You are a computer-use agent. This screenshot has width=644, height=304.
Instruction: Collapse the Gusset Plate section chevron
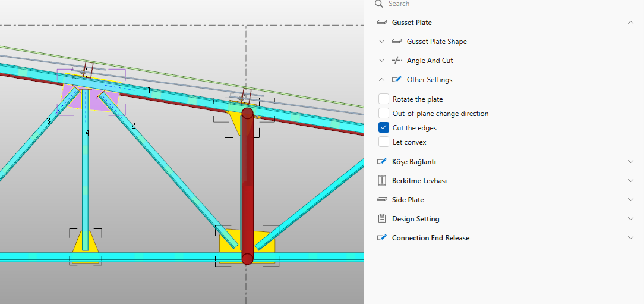630,23
